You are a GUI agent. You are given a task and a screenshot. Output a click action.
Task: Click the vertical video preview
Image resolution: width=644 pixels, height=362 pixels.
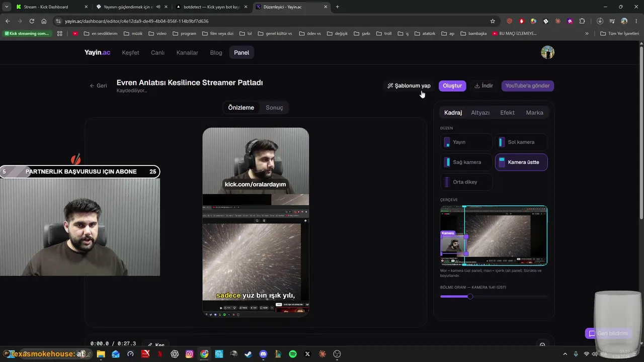(x=256, y=222)
